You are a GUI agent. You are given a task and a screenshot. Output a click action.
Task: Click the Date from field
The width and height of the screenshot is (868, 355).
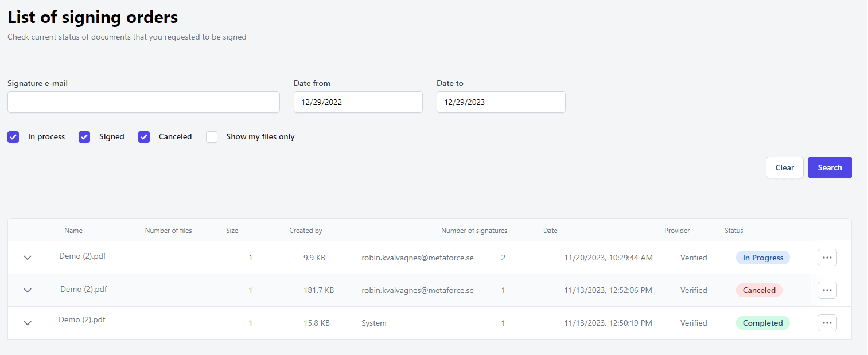click(x=358, y=102)
